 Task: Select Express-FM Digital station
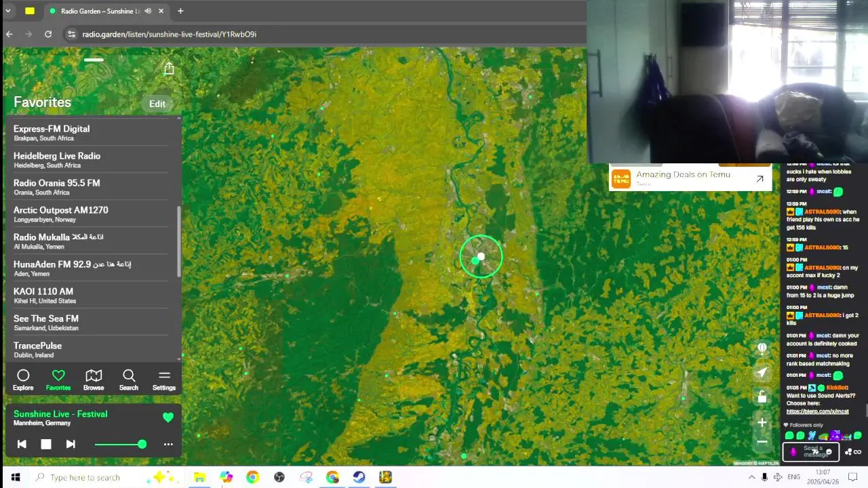point(91,132)
